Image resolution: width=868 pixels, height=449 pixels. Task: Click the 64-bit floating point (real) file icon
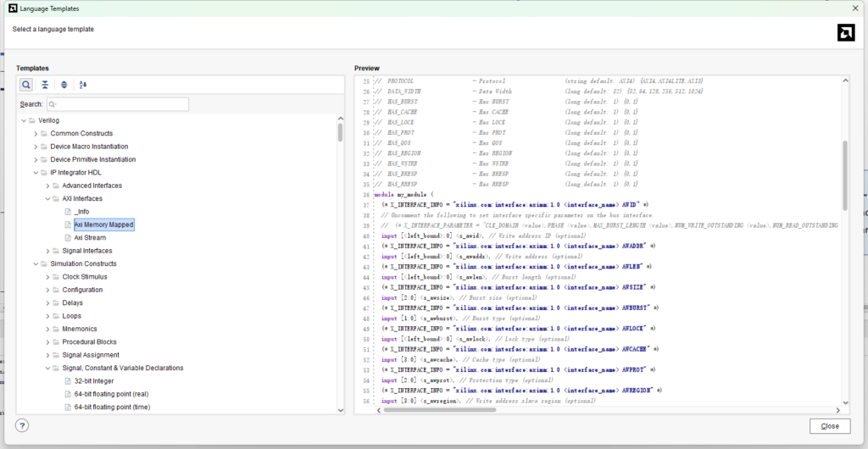point(68,394)
